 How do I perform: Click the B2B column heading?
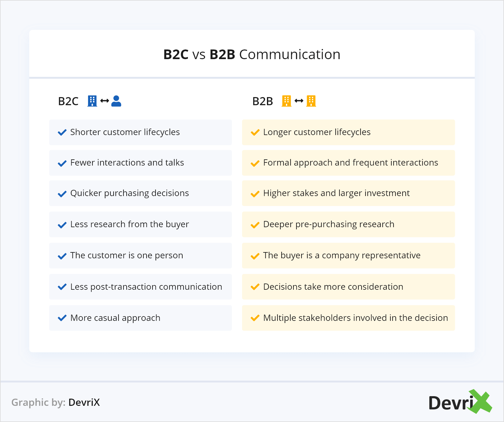click(262, 101)
